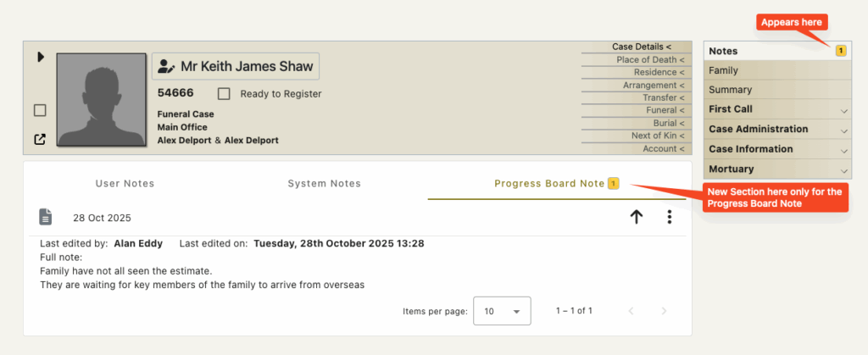This screenshot has width=868, height=355.
Task: Expand the First Call section
Action: point(778,109)
